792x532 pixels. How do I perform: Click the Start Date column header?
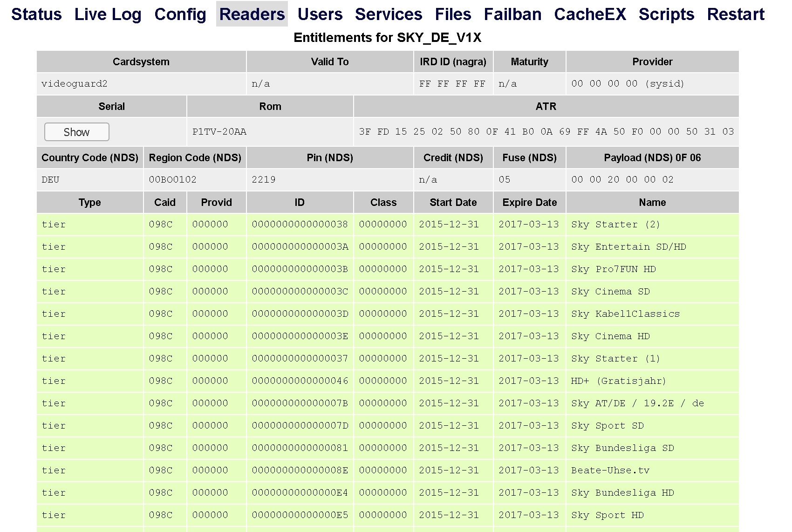pos(453,202)
